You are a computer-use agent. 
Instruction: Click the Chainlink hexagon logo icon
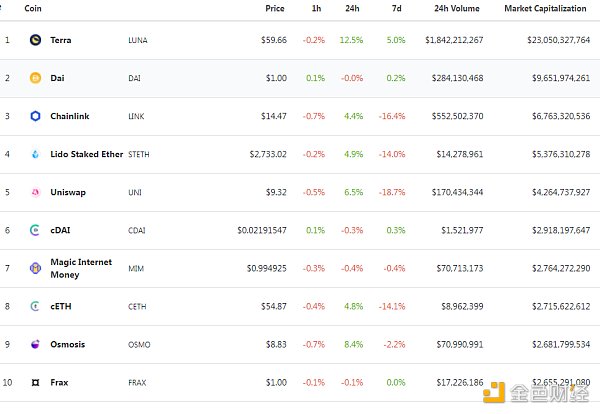pyautogui.click(x=35, y=116)
